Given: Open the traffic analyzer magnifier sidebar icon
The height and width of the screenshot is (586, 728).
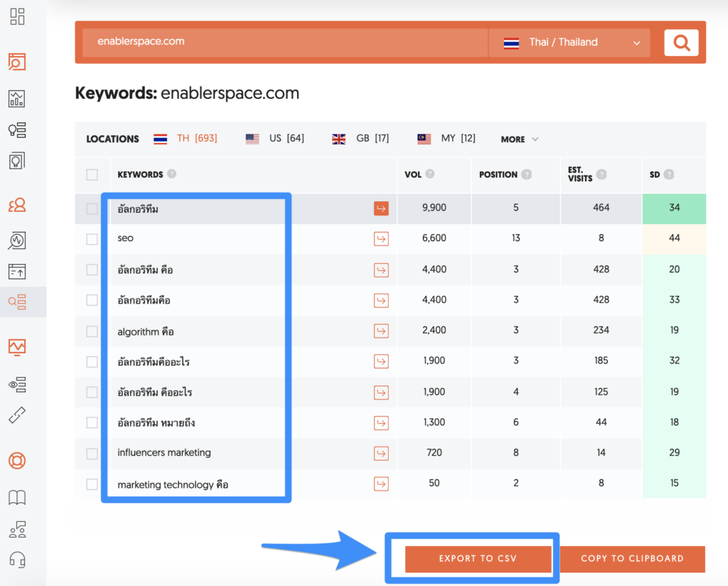Looking at the screenshot, I should pyautogui.click(x=17, y=240).
